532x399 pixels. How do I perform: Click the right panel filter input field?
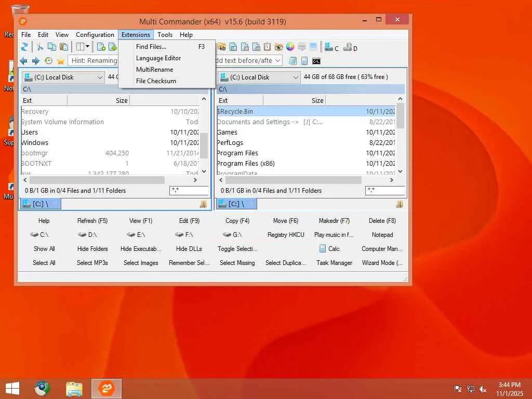click(384, 191)
